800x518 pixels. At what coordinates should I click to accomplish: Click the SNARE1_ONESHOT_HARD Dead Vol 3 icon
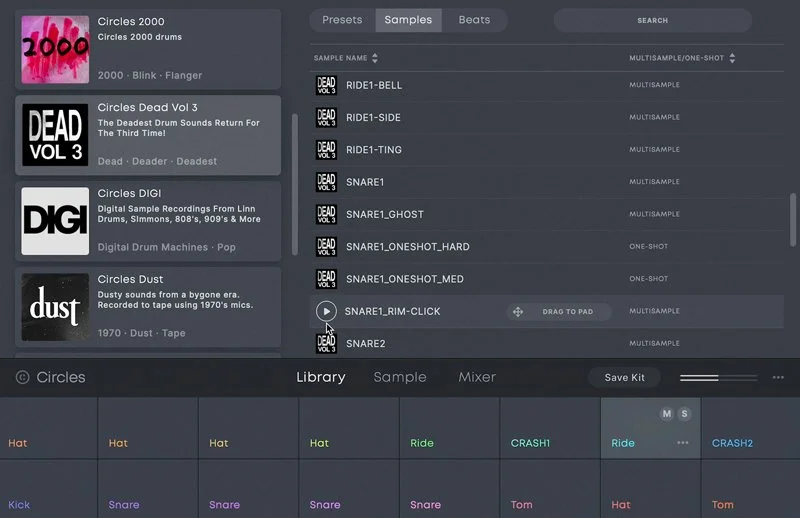pyautogui.click(x=326, y=246)
